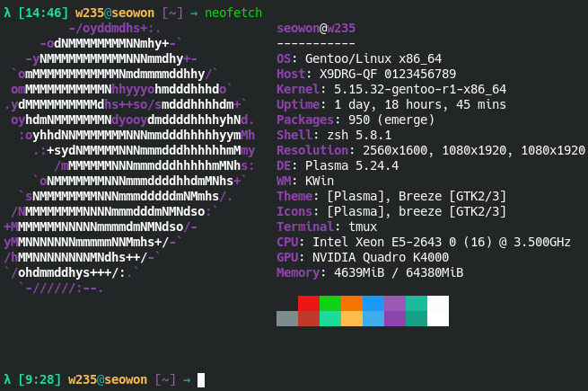This screenshot has height=391, width=588.
Task: Click 'w235@seowon' in the top prompt
Action: point(114,13)
